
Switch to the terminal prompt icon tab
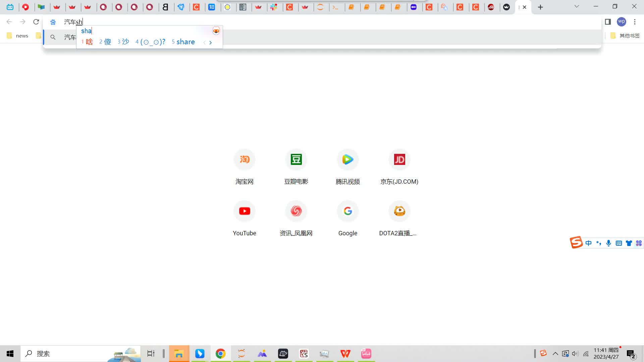pyautogui.click(x=335, y=7)
